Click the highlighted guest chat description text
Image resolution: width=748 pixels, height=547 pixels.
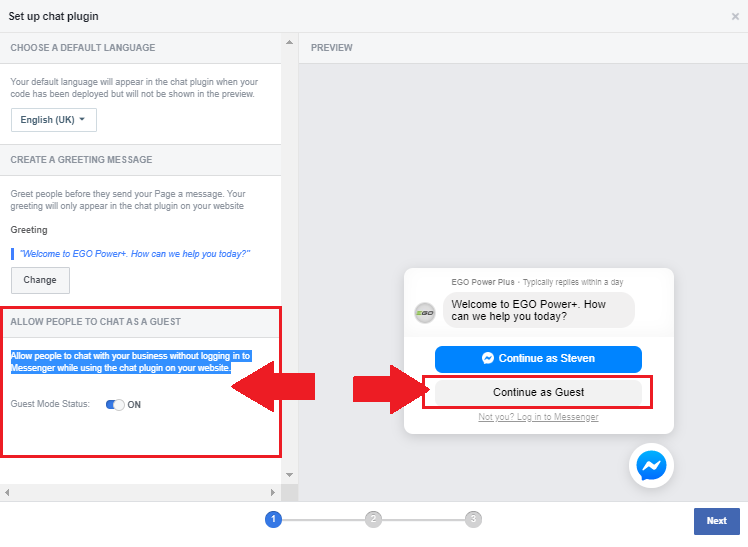[131, 362]
